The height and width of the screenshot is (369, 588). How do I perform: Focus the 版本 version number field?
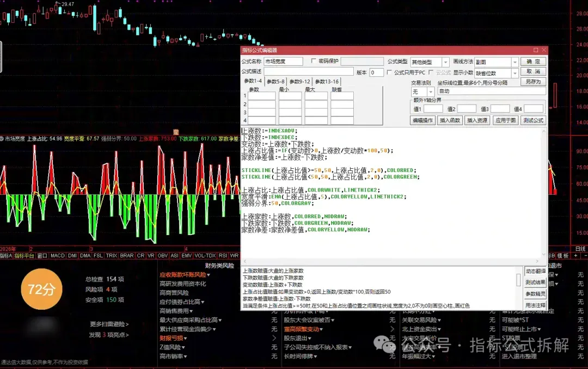pyautogui.click(x=377, y=72)
